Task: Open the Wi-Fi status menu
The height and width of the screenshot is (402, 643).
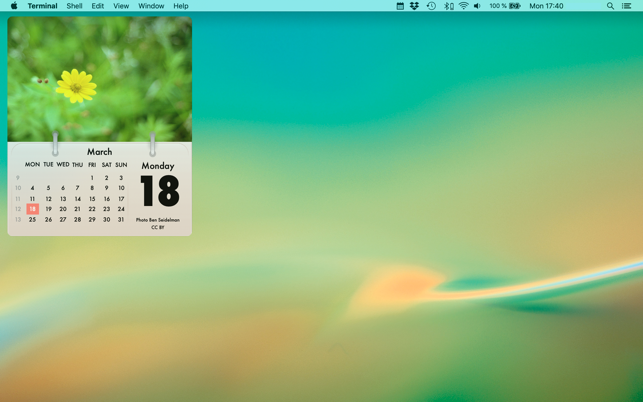Action: [463, 6]
